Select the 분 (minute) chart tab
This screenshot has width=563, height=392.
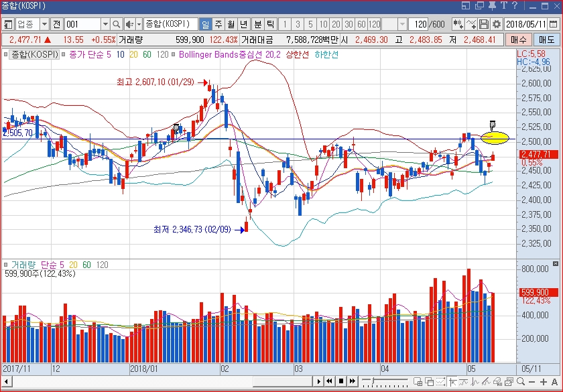[x=258, y=23]
